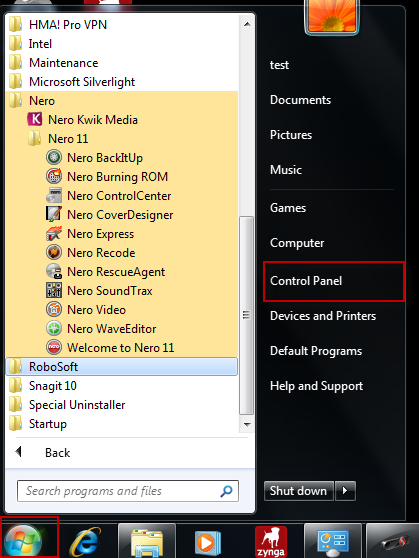
Task: Click the Search programs and files box
Action: pyautogui.click(x=128, y=491)
